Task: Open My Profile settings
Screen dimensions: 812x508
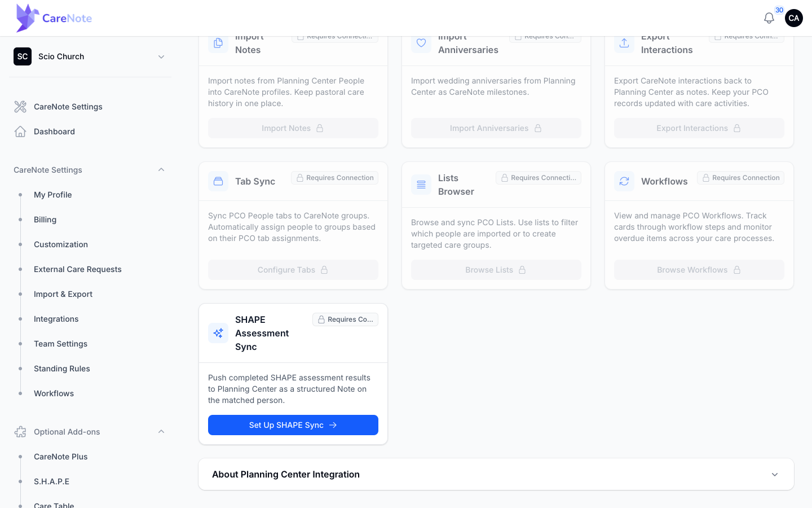Action: (53, 195)
